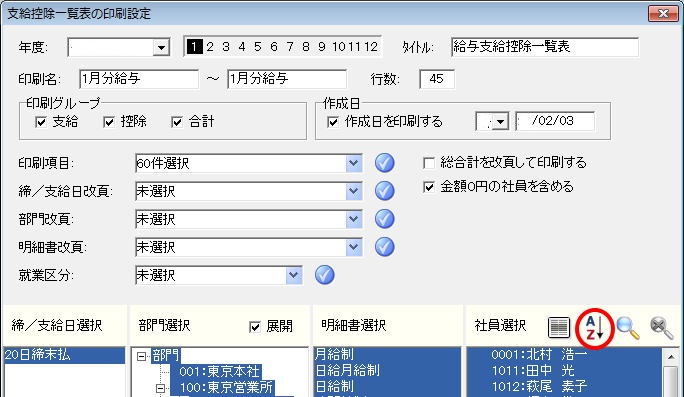Viewport: 684px width, 397px height.
Task: Select employee 1011:田中 光
Action: pos(564,371)
